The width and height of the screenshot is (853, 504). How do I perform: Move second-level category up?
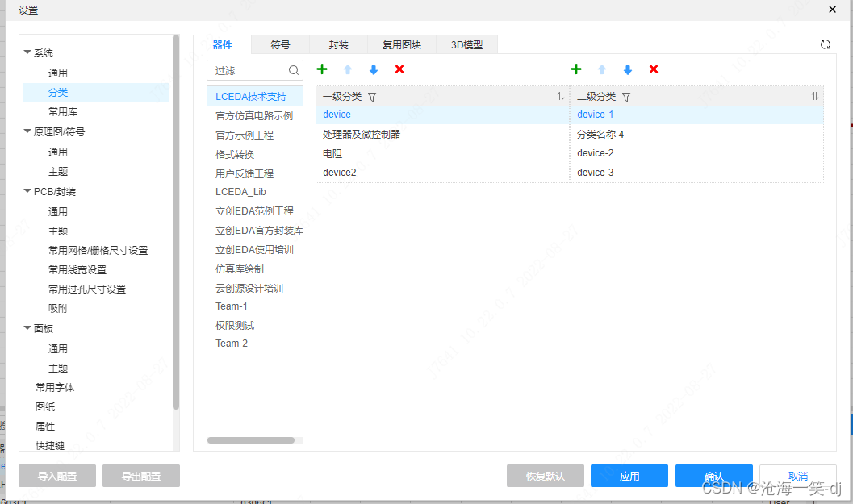click(602, 69)
